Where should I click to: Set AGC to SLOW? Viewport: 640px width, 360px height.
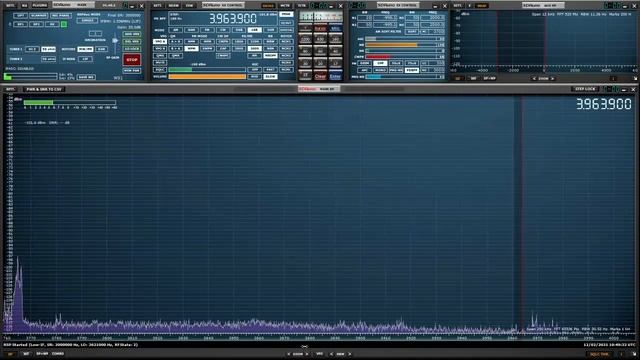point(270,77)
